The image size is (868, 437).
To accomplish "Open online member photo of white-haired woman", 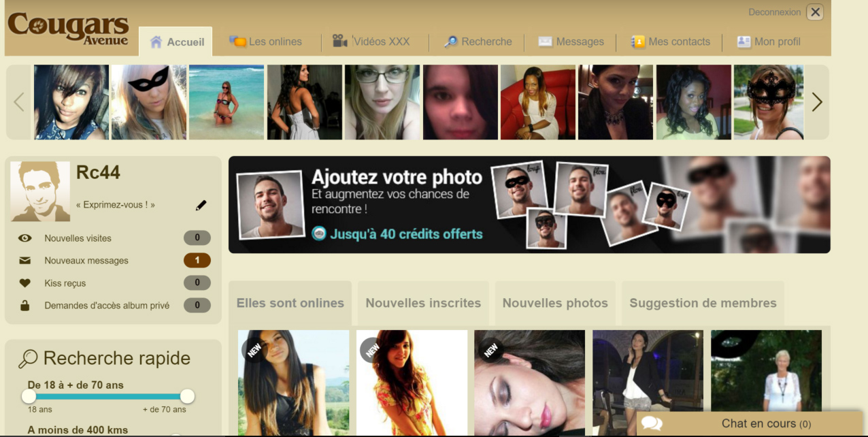I will coord(767,371).
